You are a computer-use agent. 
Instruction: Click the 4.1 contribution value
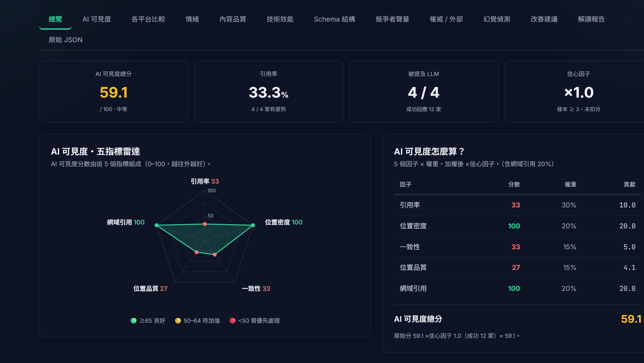[630, 268]
